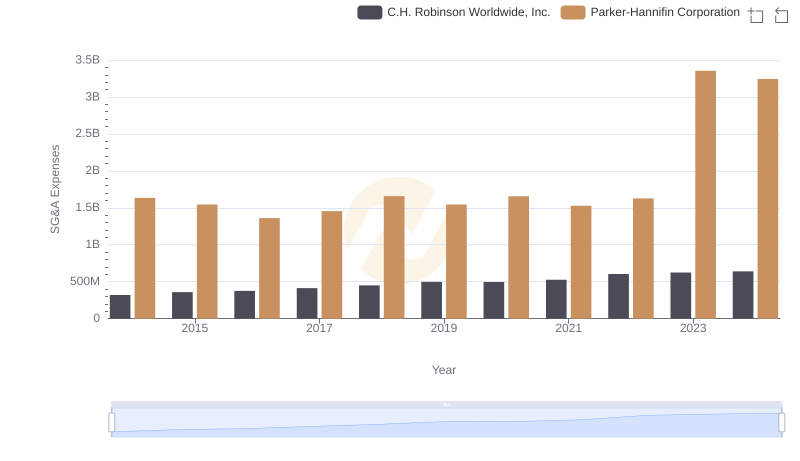Activate the area zoom tool icon
Viewport: 800px width, 461px height.
[756, 15]
